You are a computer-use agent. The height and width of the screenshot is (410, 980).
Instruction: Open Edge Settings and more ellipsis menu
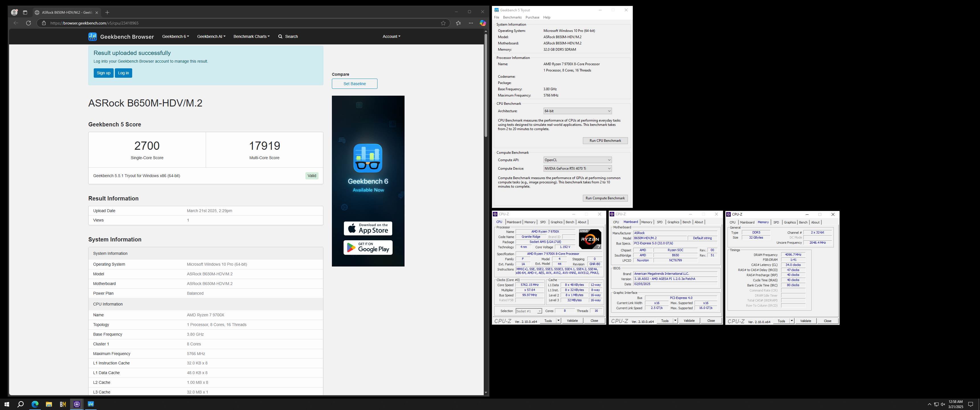click(x=471, y=23)
